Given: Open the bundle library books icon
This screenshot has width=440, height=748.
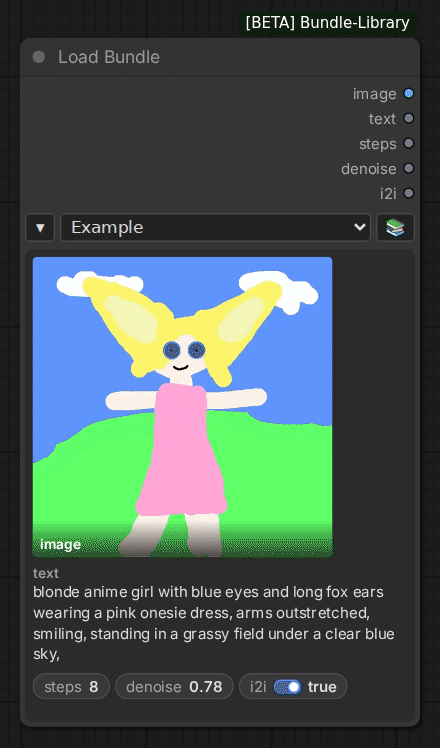Looking at the screenshot, I should [395, 228].
